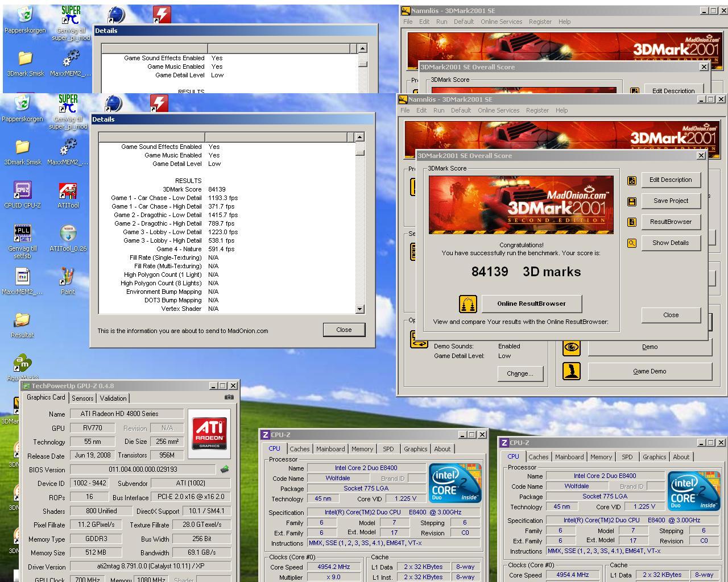Viewport: 728px width, 582px height.
Task: Click the eye icon beside Demo
Action: 572,347
